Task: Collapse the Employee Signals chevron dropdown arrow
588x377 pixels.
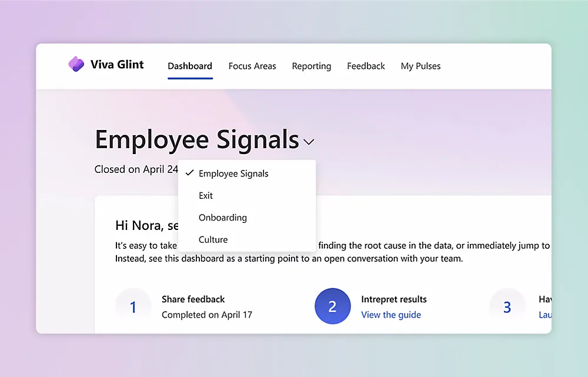Action: [309, 142]
